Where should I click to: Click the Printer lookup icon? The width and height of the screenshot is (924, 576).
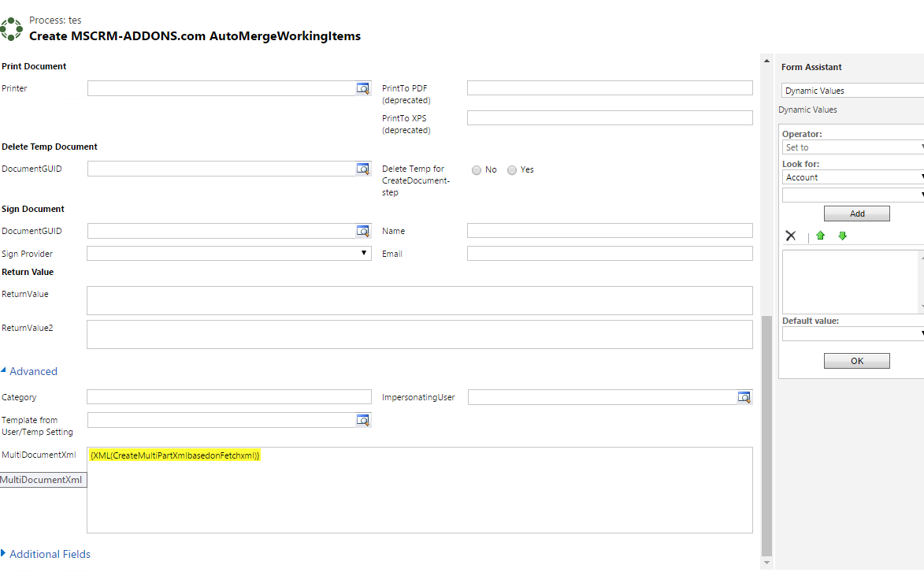(x=363, y=88)
